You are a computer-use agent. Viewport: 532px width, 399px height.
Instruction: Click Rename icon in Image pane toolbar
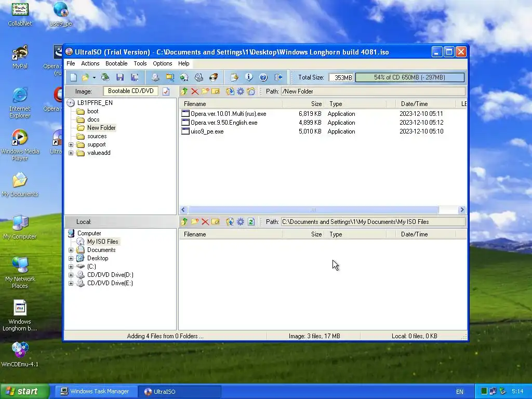(x=216, y=91)
